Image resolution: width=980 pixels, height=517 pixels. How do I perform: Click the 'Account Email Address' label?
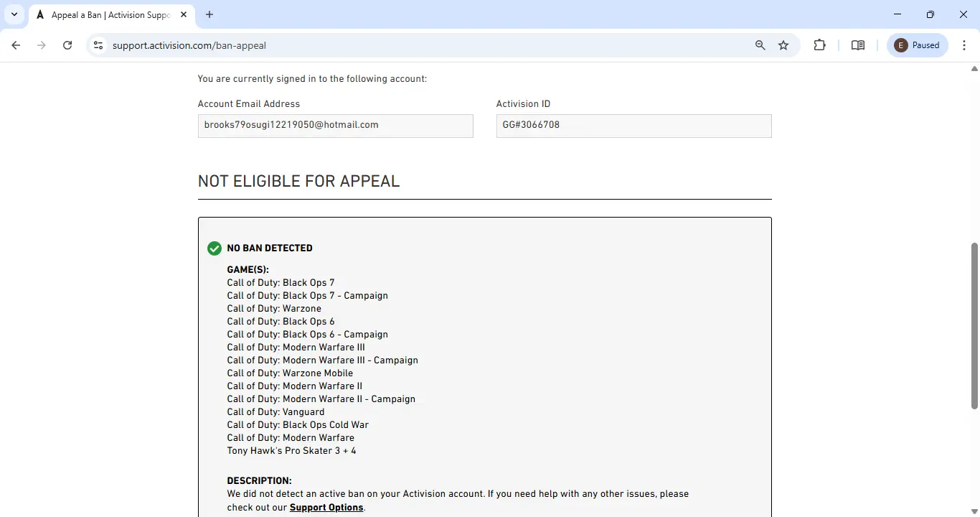click(249, 104)
